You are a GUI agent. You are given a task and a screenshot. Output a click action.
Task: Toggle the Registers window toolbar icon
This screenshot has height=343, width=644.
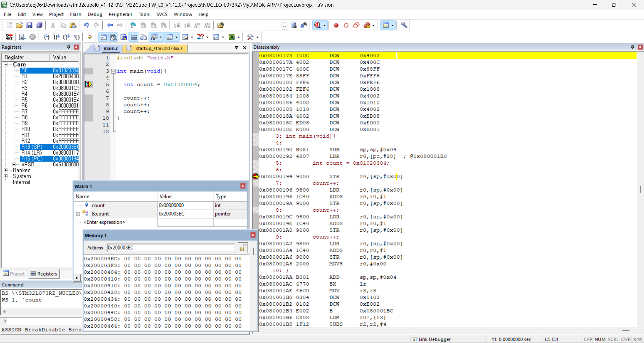[x=134, y=37]
